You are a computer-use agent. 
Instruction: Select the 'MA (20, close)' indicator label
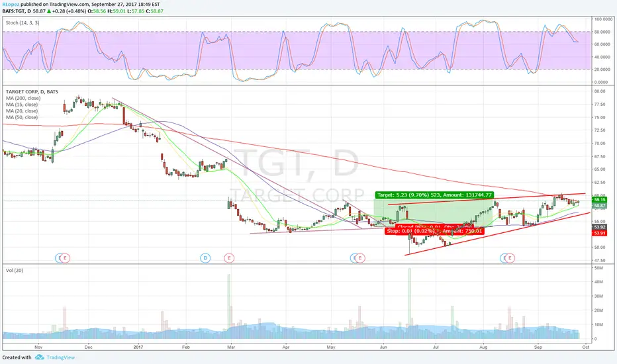pyautogui.click(x=22, y=111)
